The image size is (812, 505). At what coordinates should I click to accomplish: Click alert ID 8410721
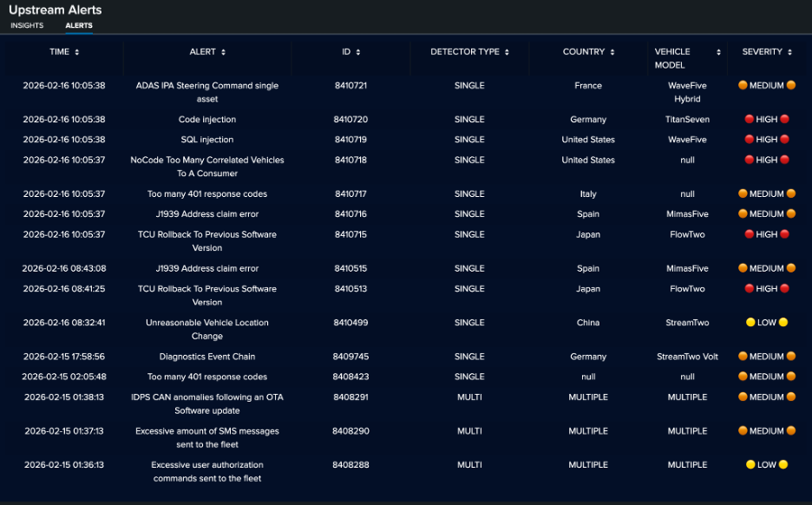(x=350, y=86)
